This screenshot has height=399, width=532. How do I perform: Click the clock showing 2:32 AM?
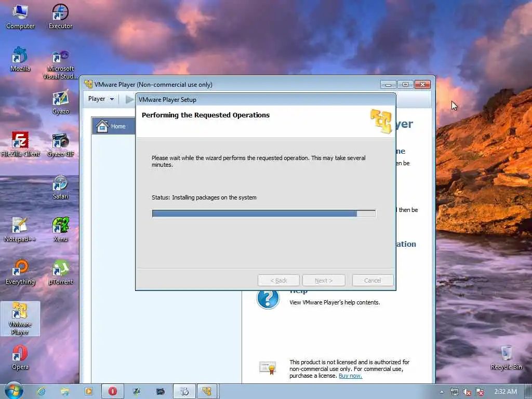505,392
